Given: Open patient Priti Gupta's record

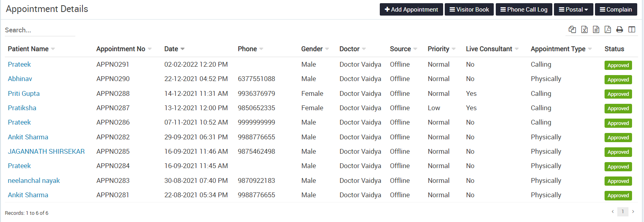Looking at the screenshot, I should pyautogui.click(x=24, y=93).
